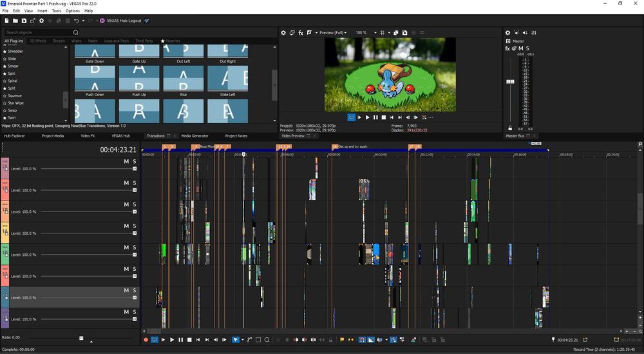The height and width of the screenshot is (354, 644).
Task: Pause playback in the timeline transport
Action: click(x=181, y=340)
